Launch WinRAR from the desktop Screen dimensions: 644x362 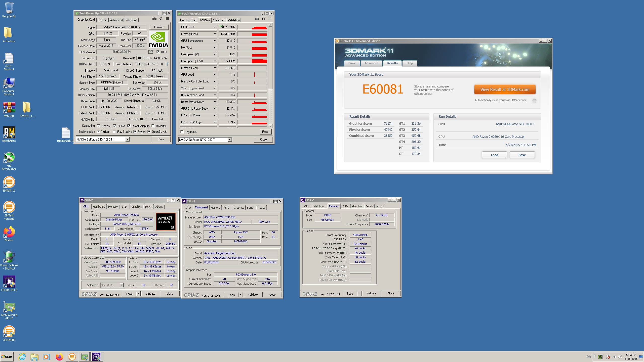(9, 110)
